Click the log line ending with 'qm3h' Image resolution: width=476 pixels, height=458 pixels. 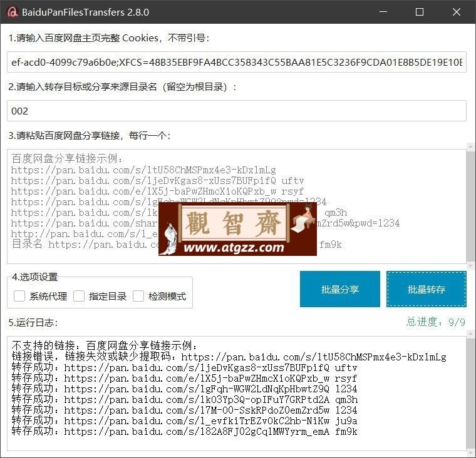pyautogui.click(x=185, y=399)
